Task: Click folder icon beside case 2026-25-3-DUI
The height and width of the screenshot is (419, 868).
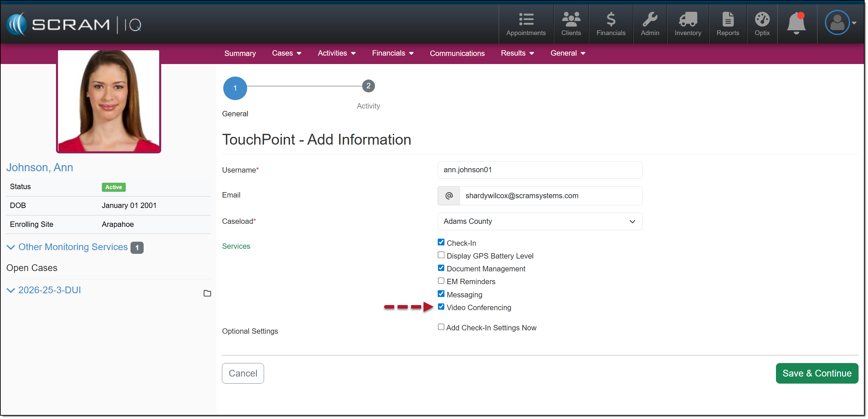Action: (207, 293)
